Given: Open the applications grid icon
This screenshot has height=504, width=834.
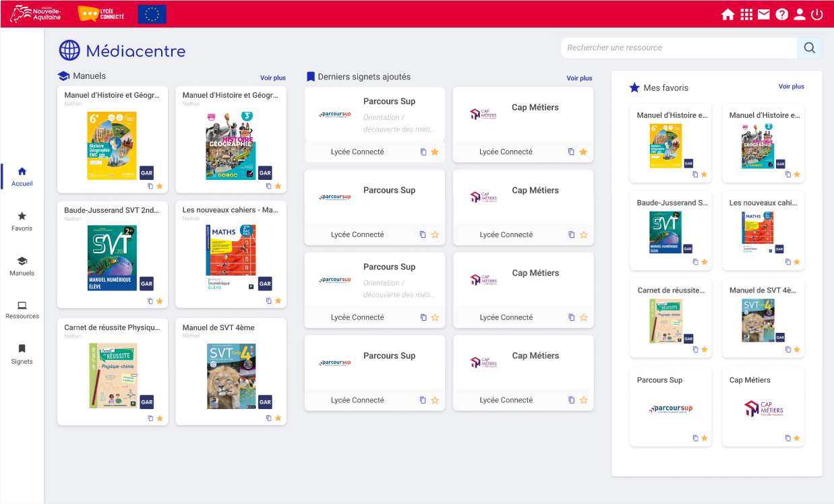Looking at the screenshot, I should pyautogui.click(x=746, y=14).
